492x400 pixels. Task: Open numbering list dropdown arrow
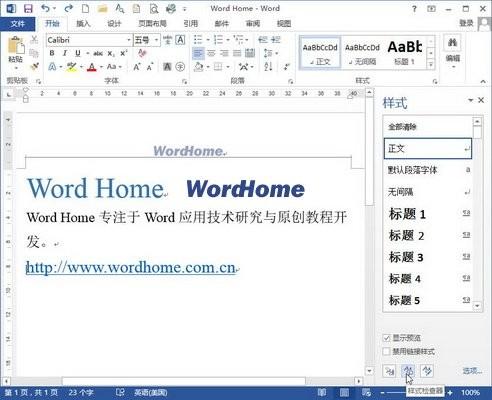(228, 40)
